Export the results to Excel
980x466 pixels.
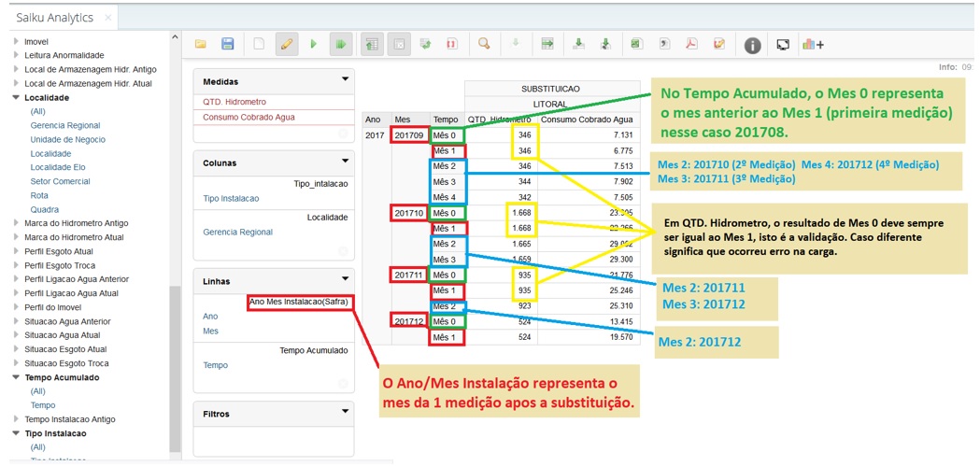click(x=636, y=44)
